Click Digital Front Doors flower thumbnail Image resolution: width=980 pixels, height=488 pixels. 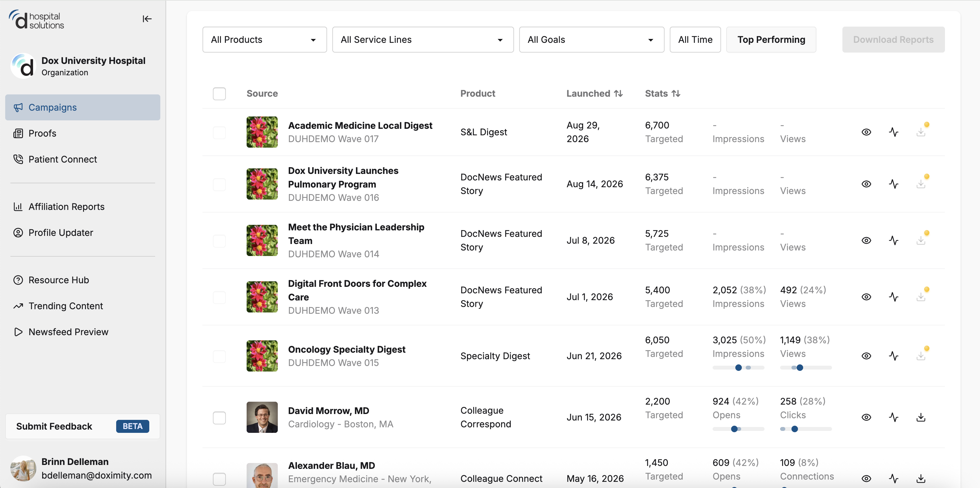(x=262, y=297)
